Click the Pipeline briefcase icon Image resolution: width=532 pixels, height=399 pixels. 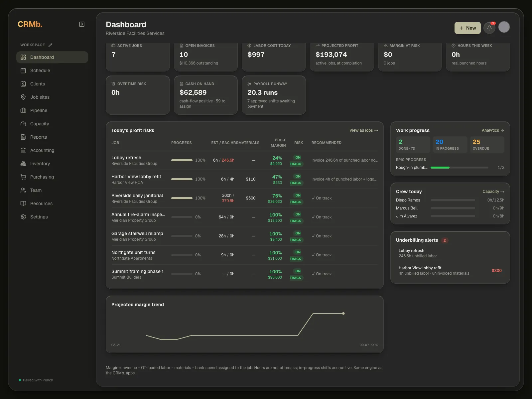pos(23,110)
